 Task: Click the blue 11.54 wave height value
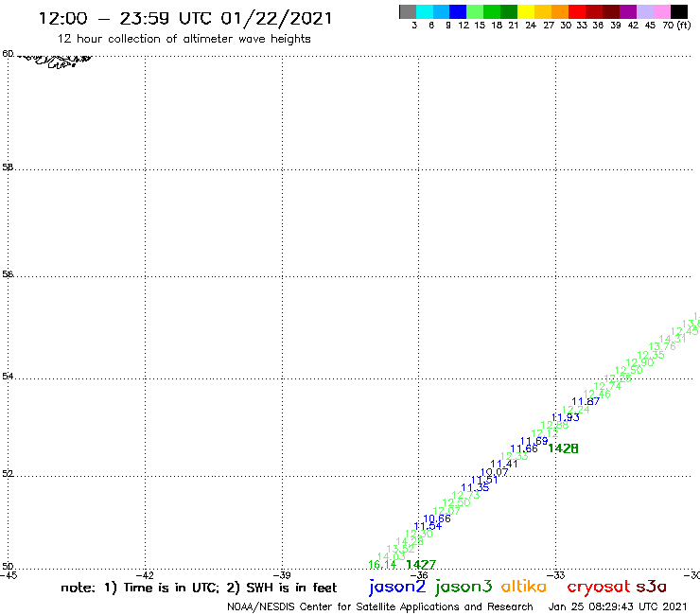click(428, 527)
